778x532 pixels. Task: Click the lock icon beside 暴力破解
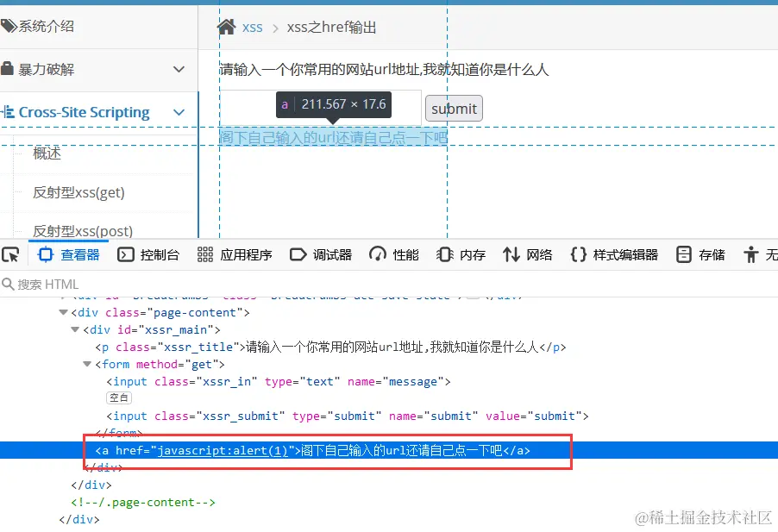(x=7, y=68)
